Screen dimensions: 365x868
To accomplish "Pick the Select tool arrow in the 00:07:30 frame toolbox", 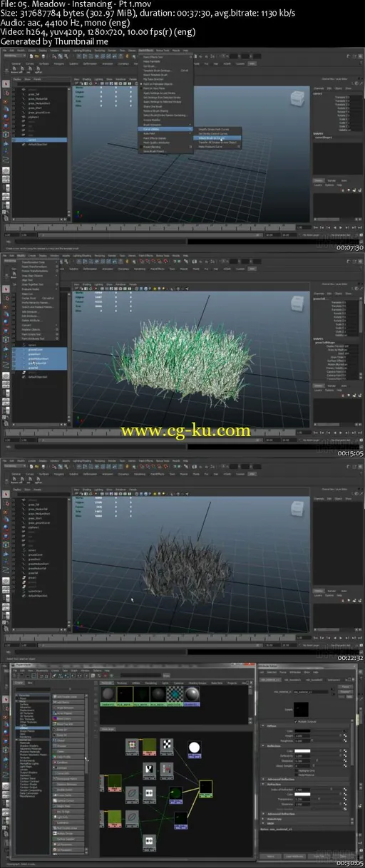I will 6,83.
